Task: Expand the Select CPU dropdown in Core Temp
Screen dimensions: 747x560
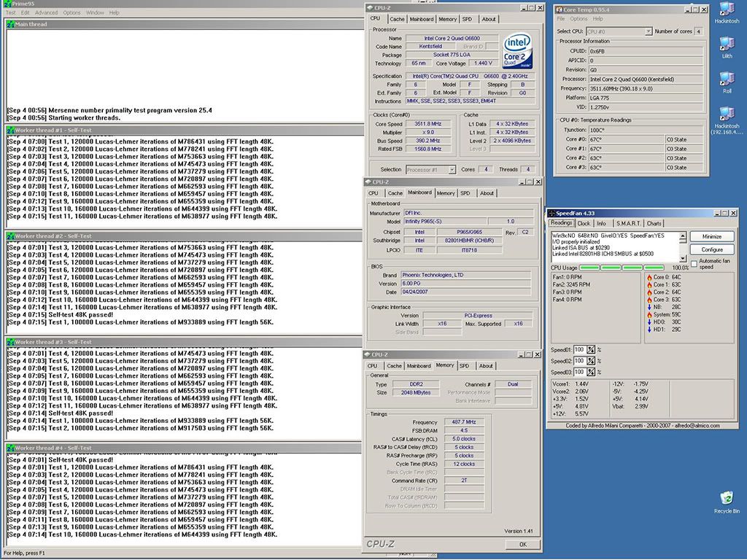Action: click(x=649, y=31)
